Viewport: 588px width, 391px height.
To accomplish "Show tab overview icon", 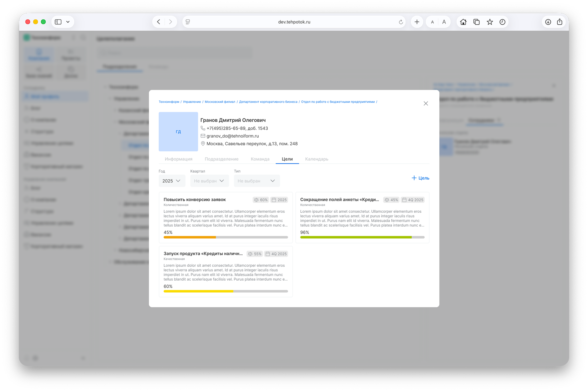I will pos(476,22).
